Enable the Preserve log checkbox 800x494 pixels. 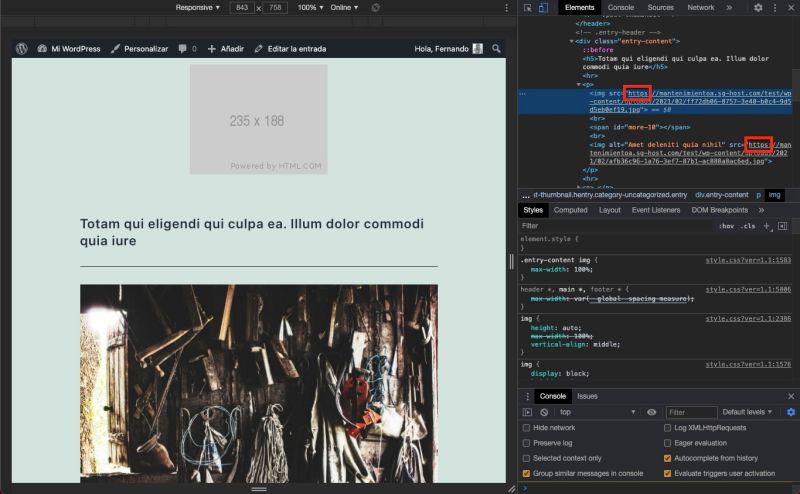(x=526, y=443)
